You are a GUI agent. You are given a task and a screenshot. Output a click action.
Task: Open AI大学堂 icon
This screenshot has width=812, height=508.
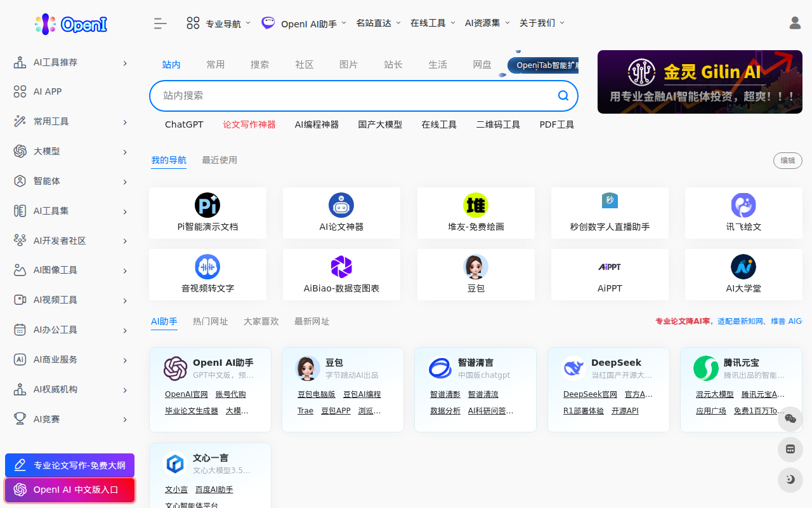tap(743, 267)
